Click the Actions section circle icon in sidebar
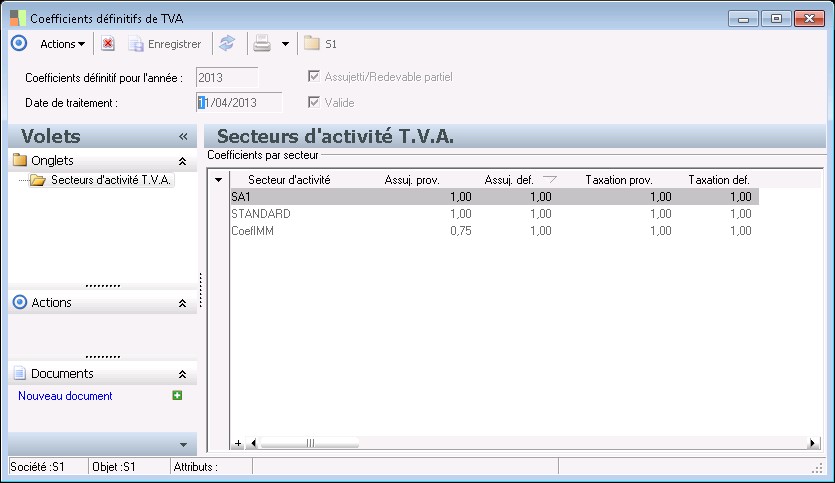The height and width of the screenshot is (483, 835). [20, 302]
